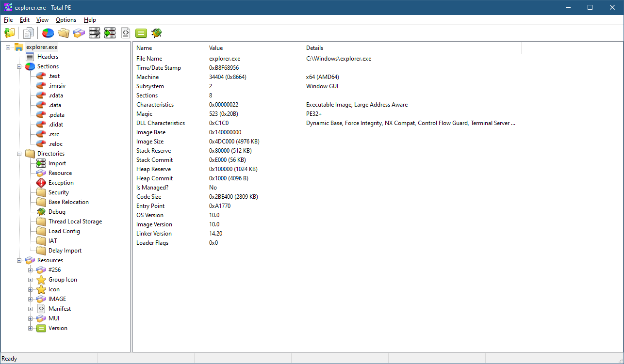Select the export database toolbar icon
Viewport: 624px width, 364px height.
pyautogui.click(x=94, y=33)
